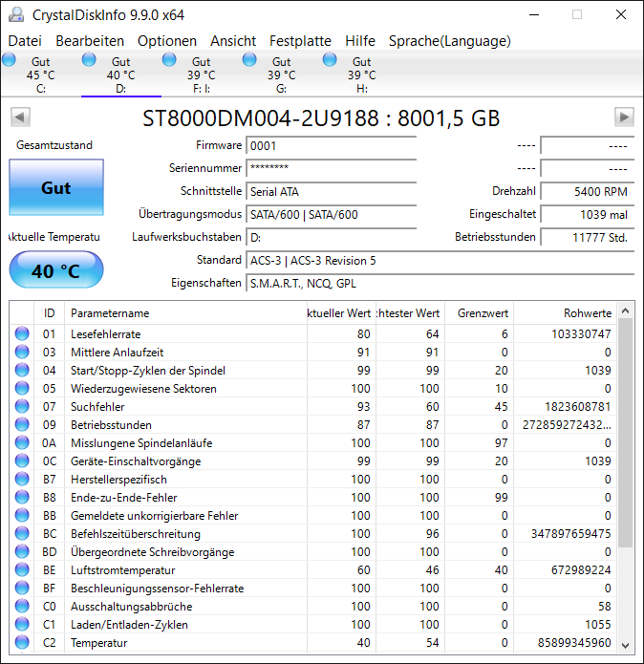Open the Hilfe menu
Viewport: 644px width, 664px height.
click(360, 41)
